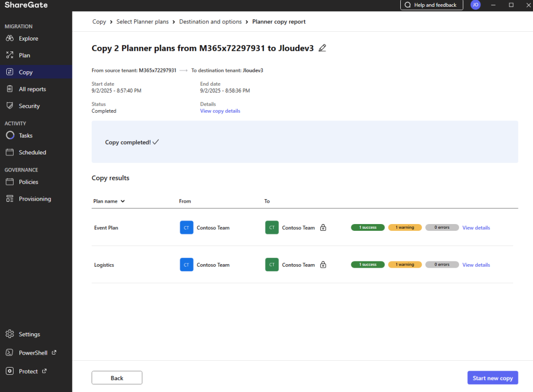533x392 pixels.
Task: Open the All reports clipboard icon
Action: [9, 89]
